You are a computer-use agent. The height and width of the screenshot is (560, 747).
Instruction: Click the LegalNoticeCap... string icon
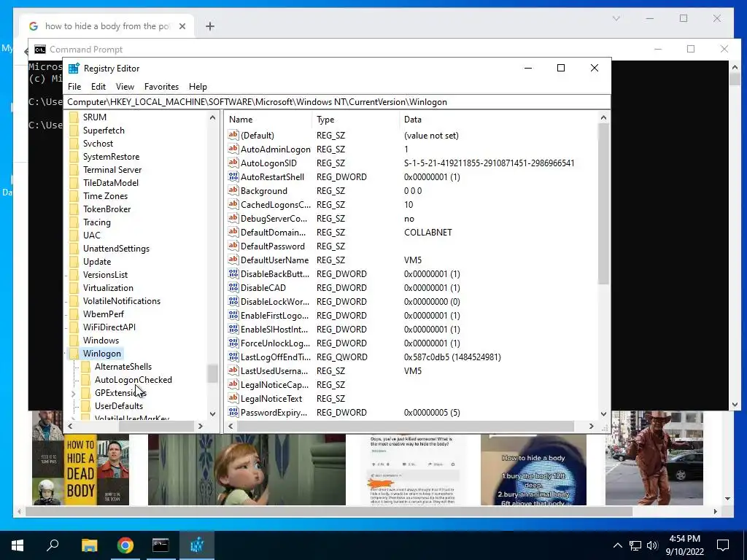(233, 384)
